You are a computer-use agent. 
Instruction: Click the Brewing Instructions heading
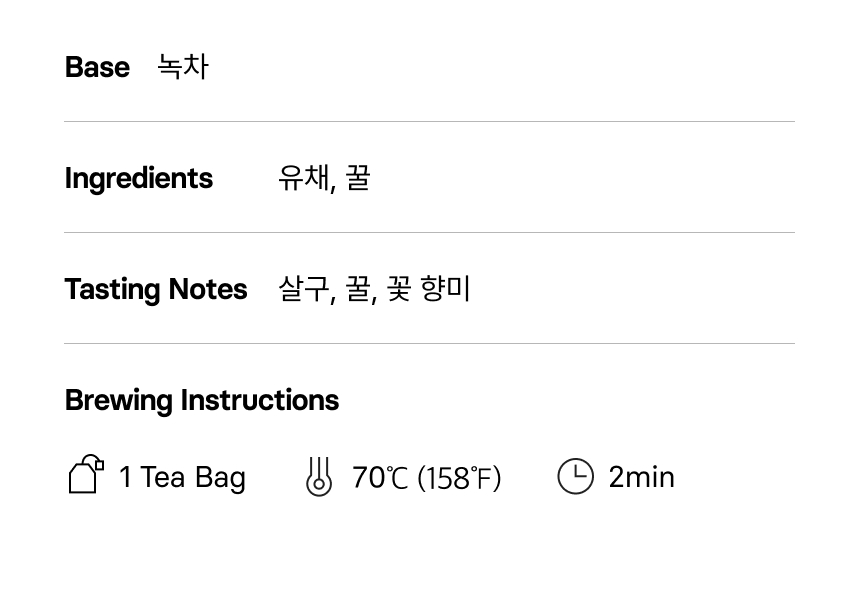[x=201, y=400]
